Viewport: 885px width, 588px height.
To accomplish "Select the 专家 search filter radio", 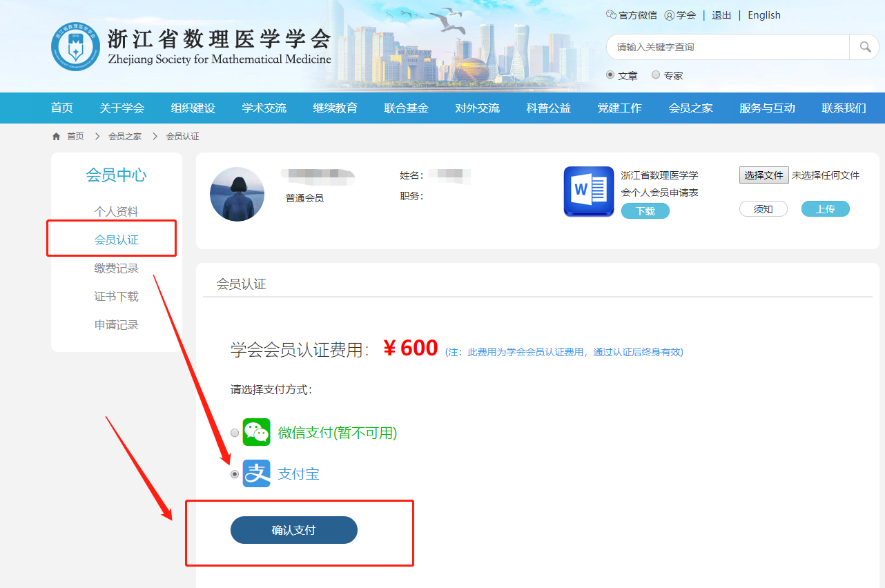I will [656, 75].
